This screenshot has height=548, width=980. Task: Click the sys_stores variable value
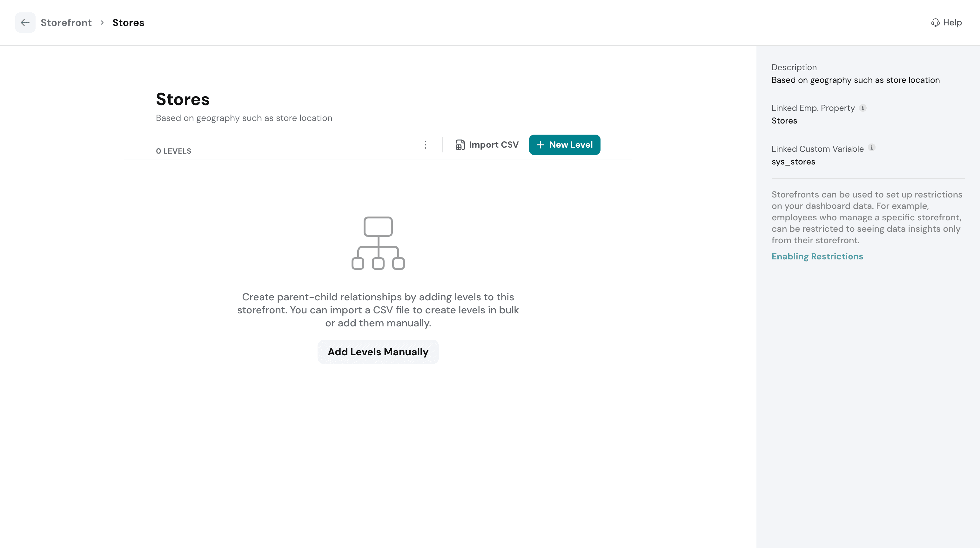[x=793, y=162]
